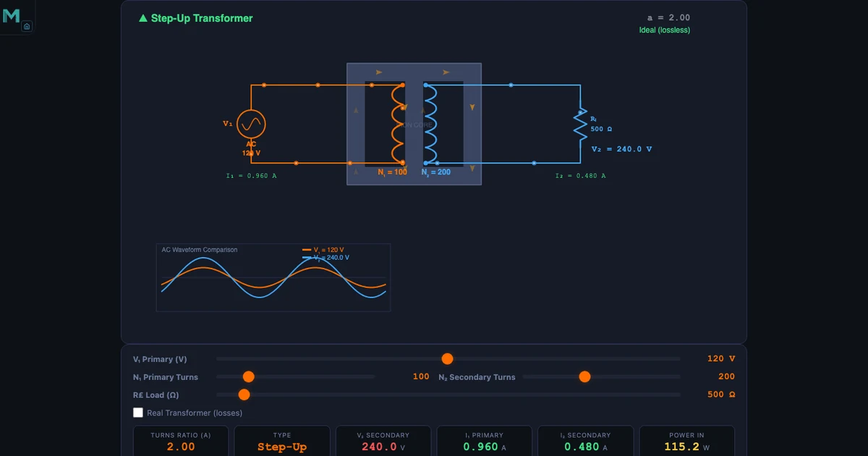Click the N₁ Primary Turns slider handle

coord(248,376)
